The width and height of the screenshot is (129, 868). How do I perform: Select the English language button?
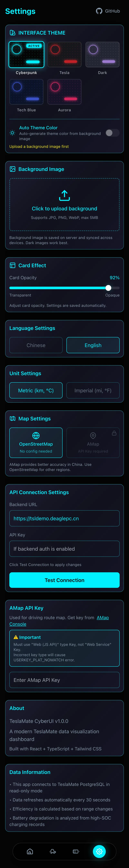(93, 345)
